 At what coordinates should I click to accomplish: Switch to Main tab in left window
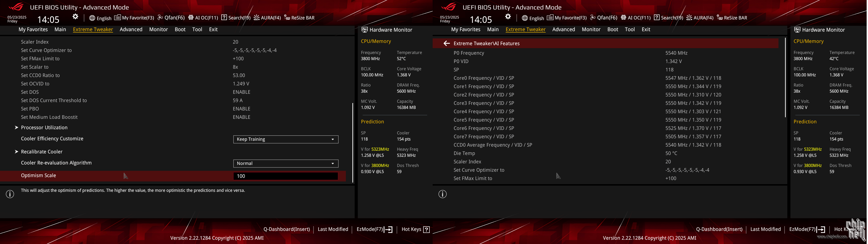60,29
